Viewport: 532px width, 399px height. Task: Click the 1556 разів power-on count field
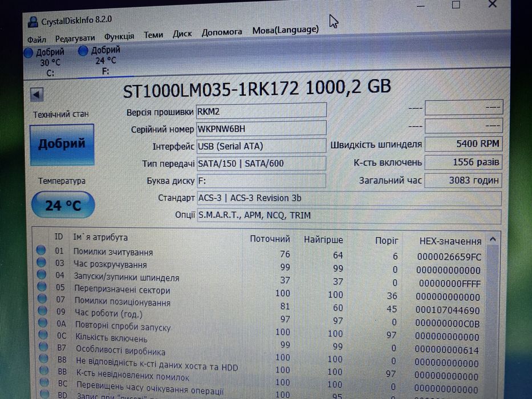point(464,162)
